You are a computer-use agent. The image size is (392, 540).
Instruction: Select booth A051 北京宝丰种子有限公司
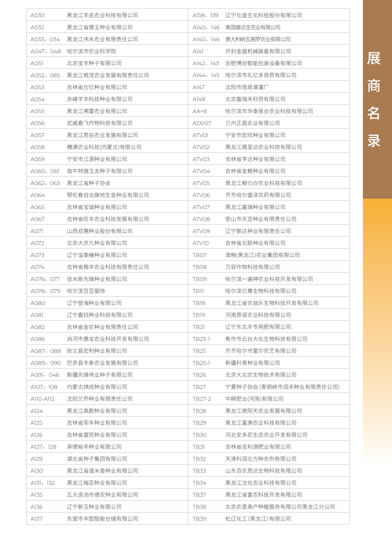pyautogui.click(x=105, y=63)
